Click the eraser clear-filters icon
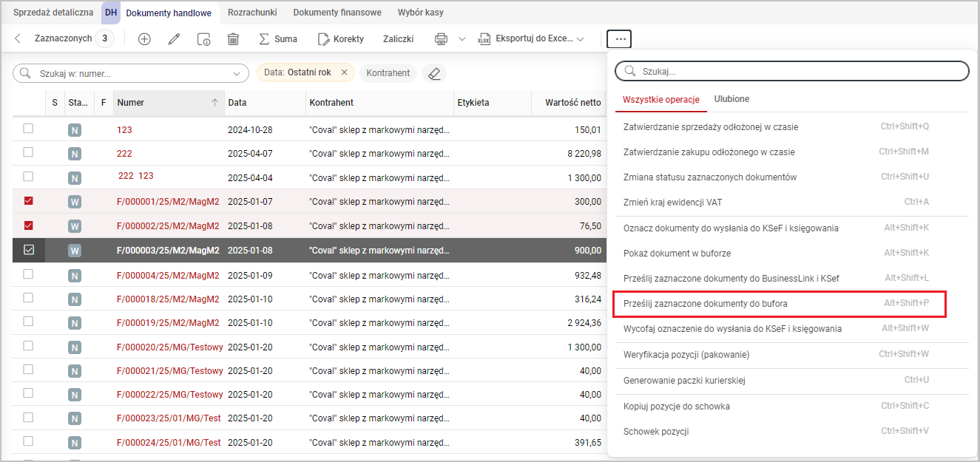This screenshot has height=462, width=980. point(434,73)
